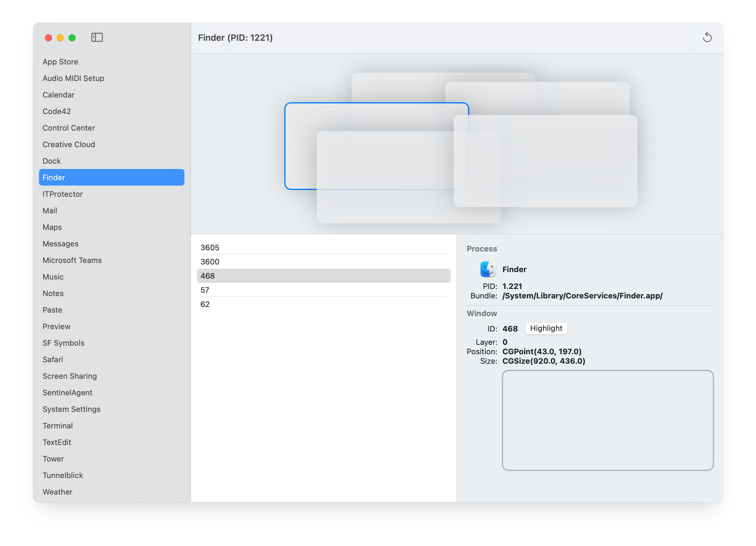756x546 pixels.
Task: Select window ID 57 in the list
Action: point(323,290)
